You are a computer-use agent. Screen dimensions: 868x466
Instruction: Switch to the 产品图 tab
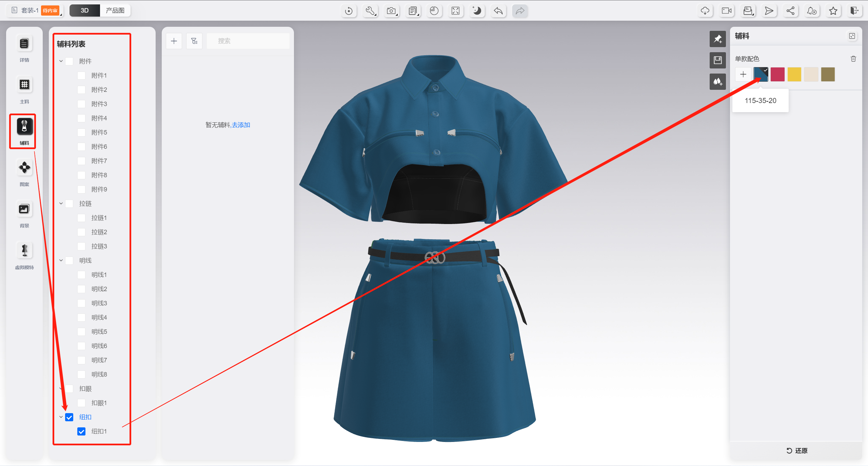click(115, 11)
